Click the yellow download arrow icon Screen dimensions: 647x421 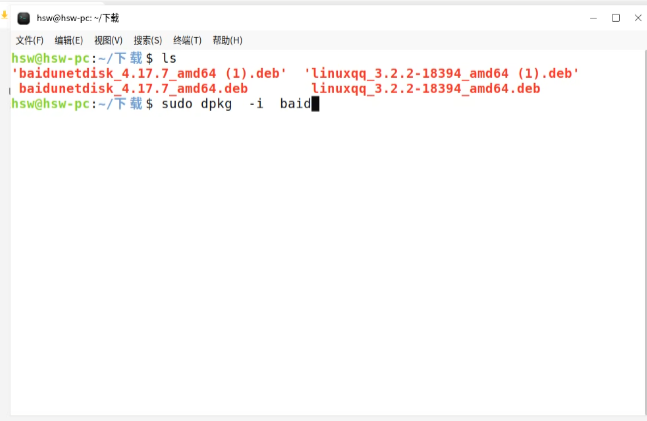pos(4,15)
